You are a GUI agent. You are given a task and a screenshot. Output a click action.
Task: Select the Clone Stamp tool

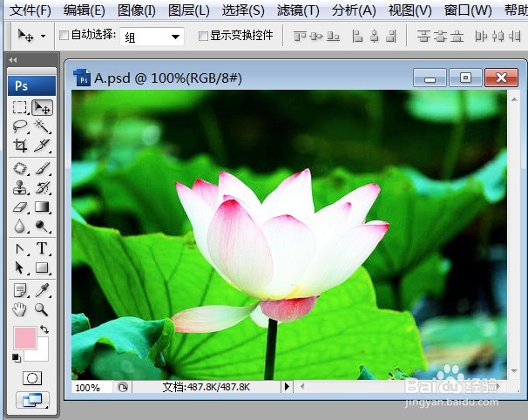coord(20,187)
